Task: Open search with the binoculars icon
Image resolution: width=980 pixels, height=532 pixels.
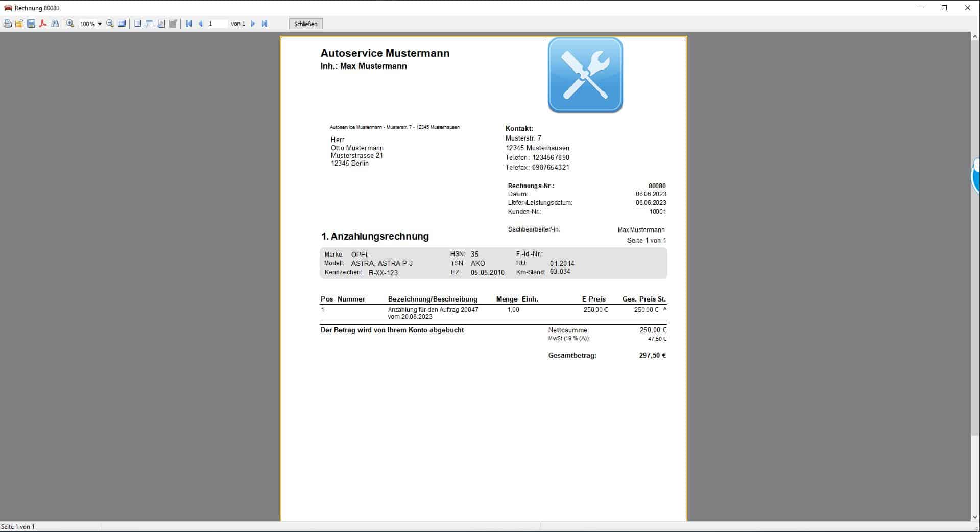Action: click(55, 24)
